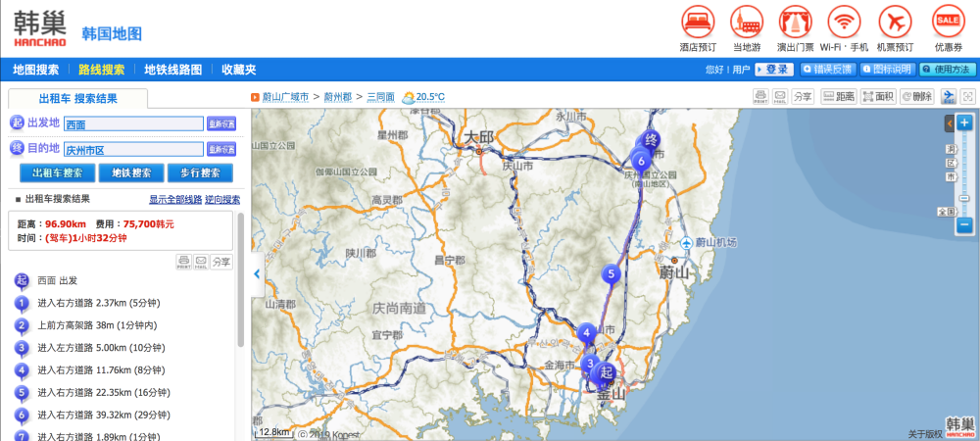Image resolution: width=980 pixels, height=441 pixels.
Task: Click the 蔚州郡 breadcrumb link
Action: click(338, 97)
